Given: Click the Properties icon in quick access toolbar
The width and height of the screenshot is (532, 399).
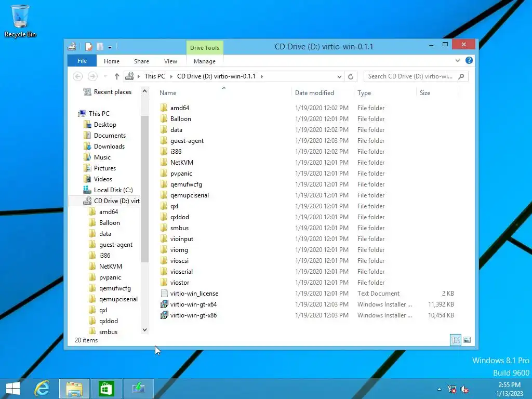Looking at the screenshot, I should (x=88, y=46).
